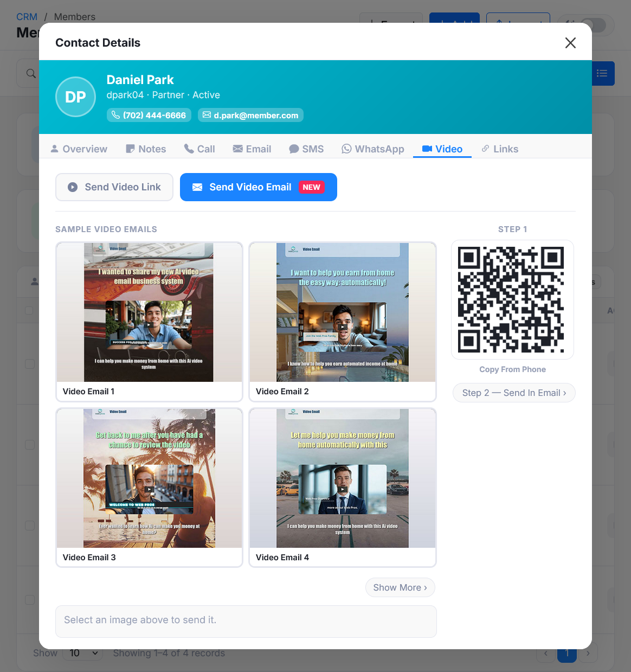The image size is (631, 672).
Task: Click the phone number (702) 444-6666 chip
Action: tap(149, 115)
